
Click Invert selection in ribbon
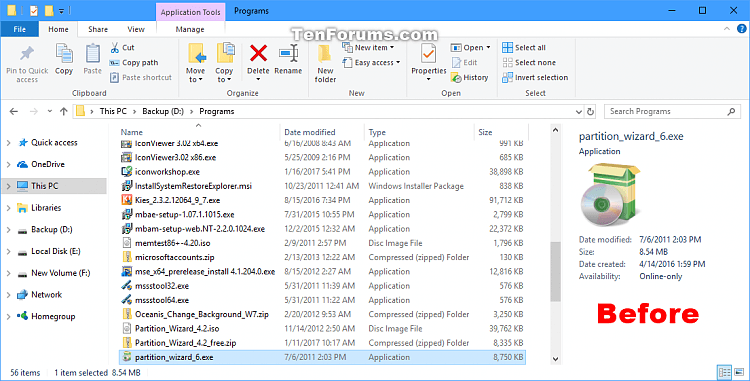point(535,77)
